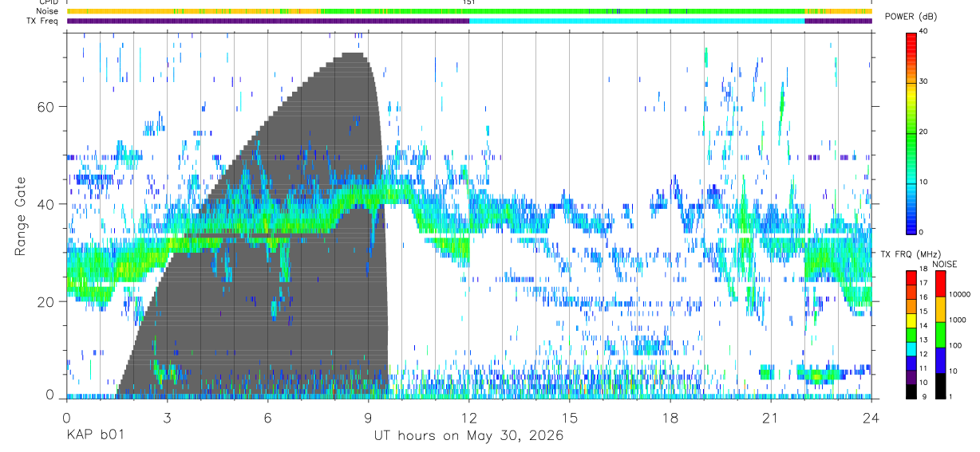Click the left purple section of TX Freq strip

point(268,21)
